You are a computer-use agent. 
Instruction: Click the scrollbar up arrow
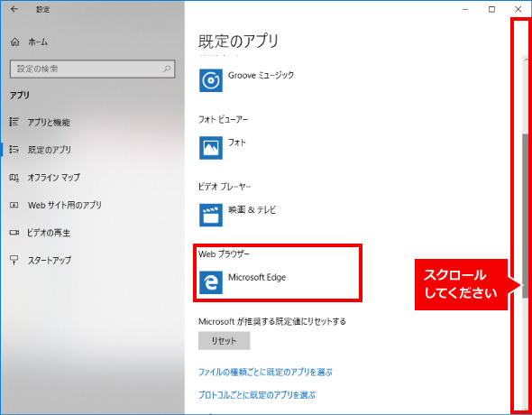tap(526, 60)
